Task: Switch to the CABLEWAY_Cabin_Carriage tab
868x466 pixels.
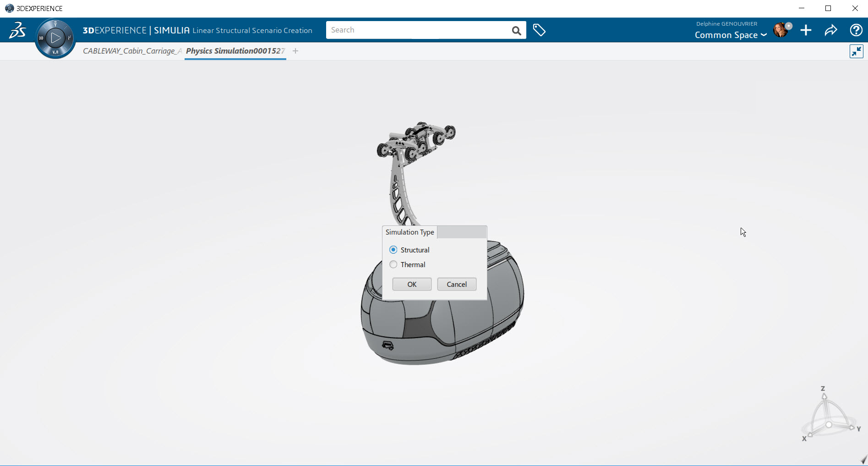Action: pos(132,51)
